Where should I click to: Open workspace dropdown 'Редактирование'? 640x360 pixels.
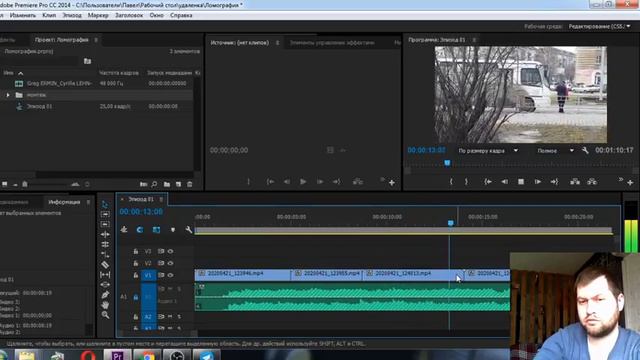pos(599,26)
